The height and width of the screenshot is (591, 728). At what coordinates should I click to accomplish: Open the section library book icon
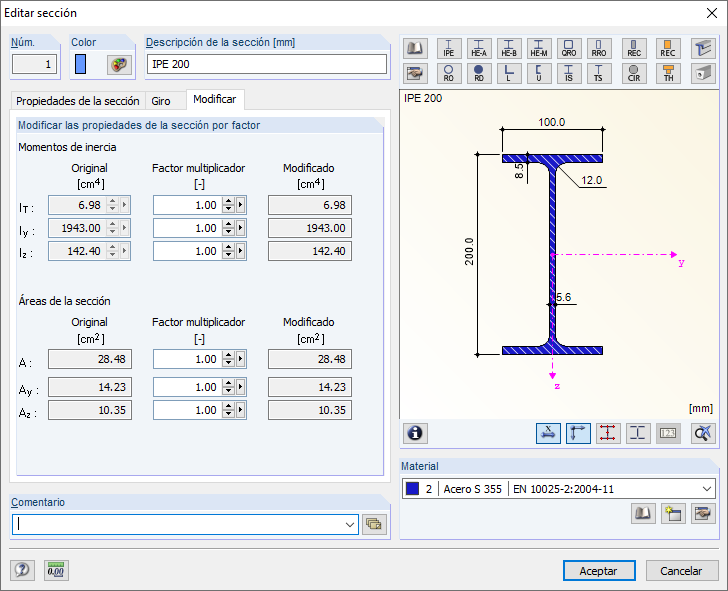pos(415,48)
